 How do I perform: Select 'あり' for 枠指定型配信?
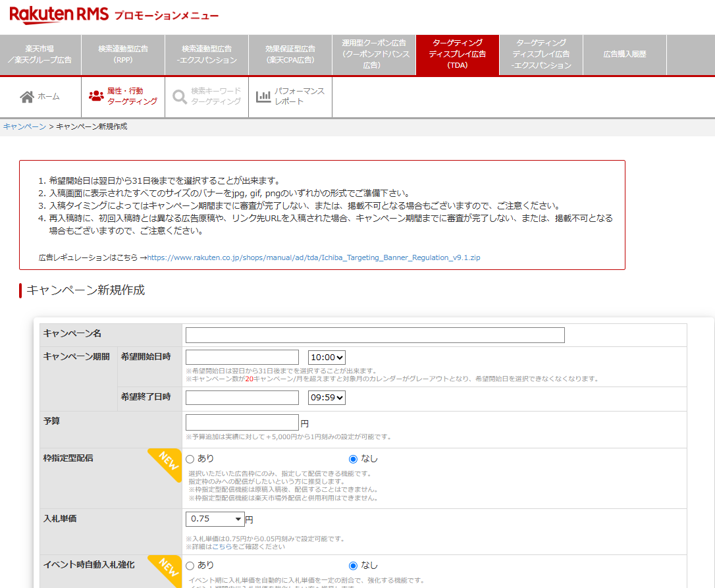[x=190, y=459]
